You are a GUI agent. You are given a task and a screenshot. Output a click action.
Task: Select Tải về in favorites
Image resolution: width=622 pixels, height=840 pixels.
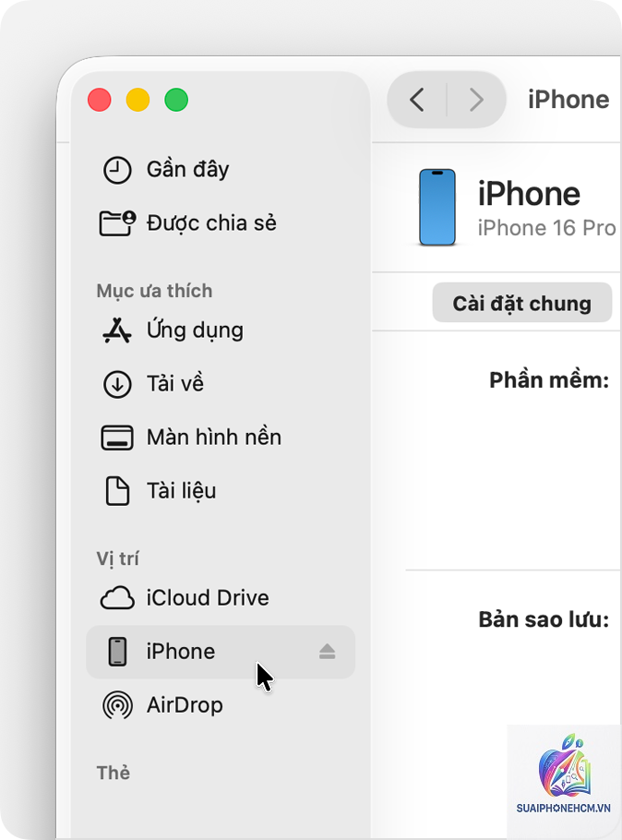pyautogui.click(x=175, y=384)
